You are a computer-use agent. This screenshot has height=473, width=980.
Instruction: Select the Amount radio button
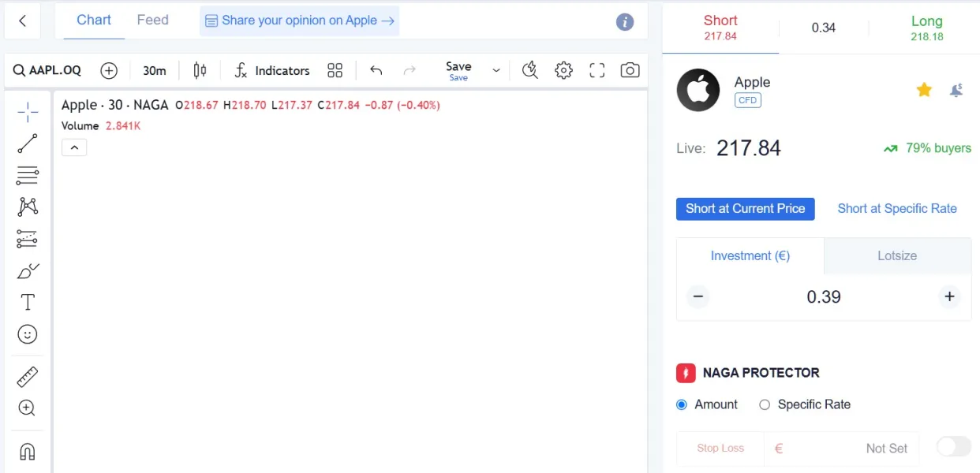pyautogui.click(x=682, y=404)
